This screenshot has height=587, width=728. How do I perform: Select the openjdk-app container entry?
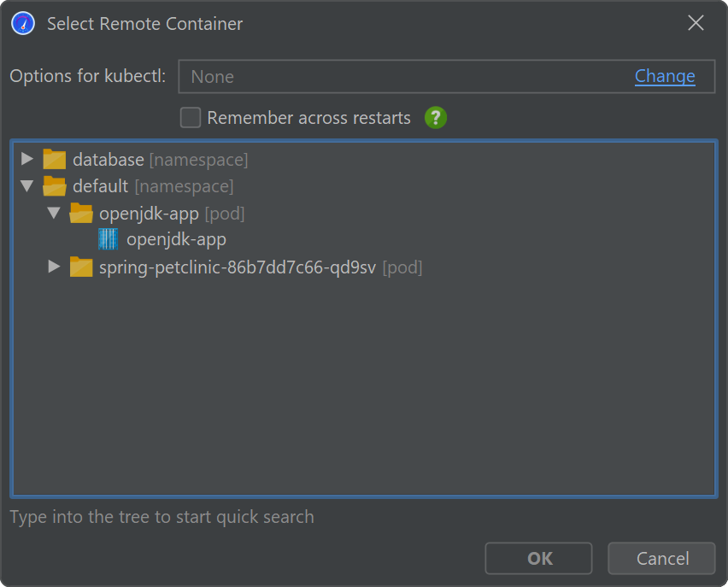176,240
